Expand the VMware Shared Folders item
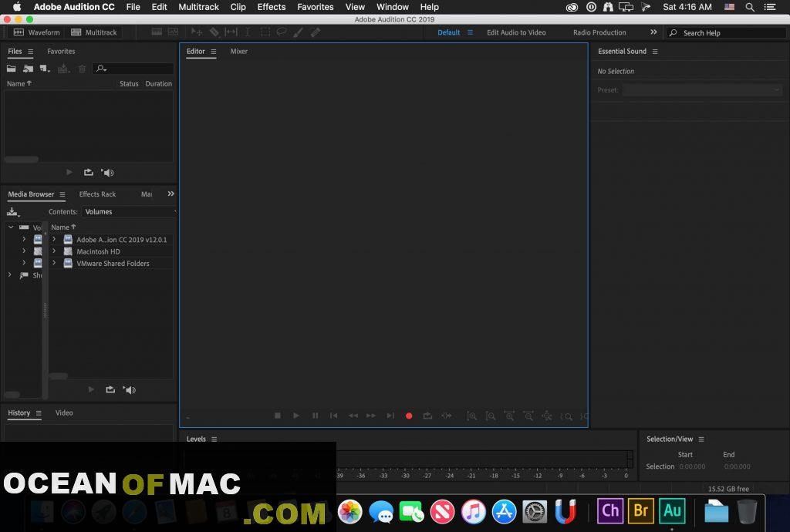The height and width of the screenshot is (532, 790). click(x=54, y=264)
